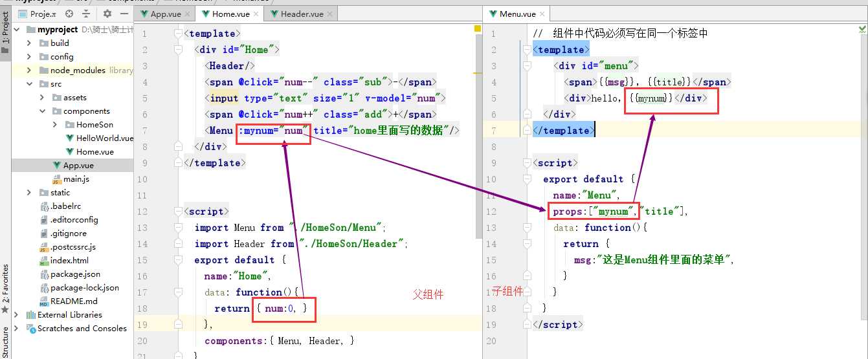Viewport: 868px width, 359px height.
Task: Click the External Libraries bar icon
Action: [30, 315]
